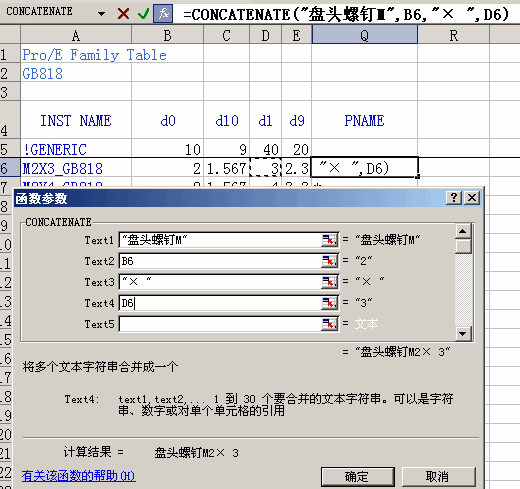Image resolution: width=520 pixels, height=489 pixels.
Task: Select column D header
Action: pyautogui.click(x=265, y=35)
